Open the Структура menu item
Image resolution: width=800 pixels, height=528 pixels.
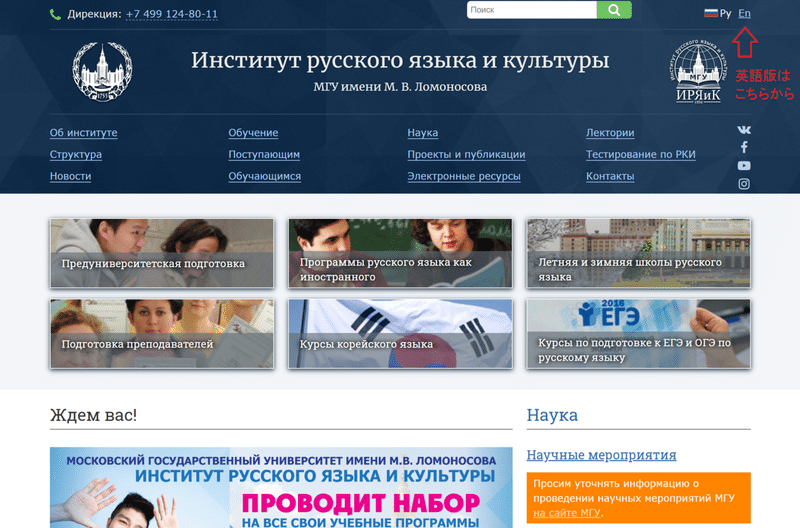coord(76,155)
